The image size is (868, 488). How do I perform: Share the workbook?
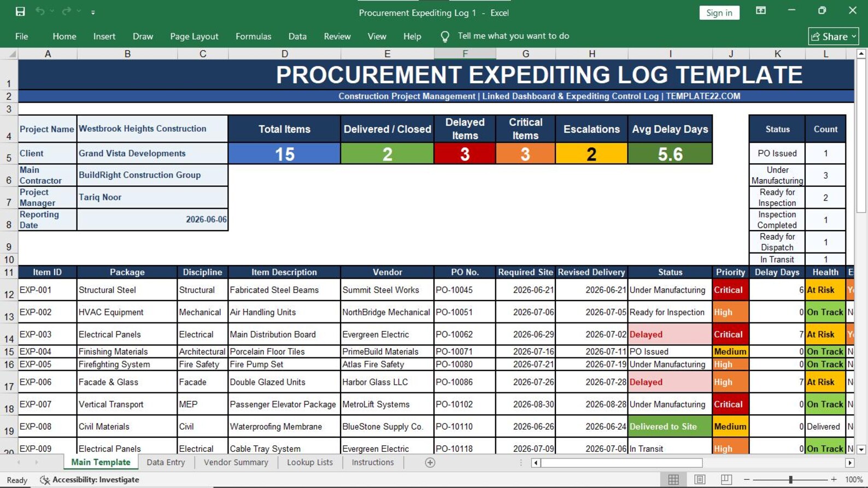coord(834,37)
